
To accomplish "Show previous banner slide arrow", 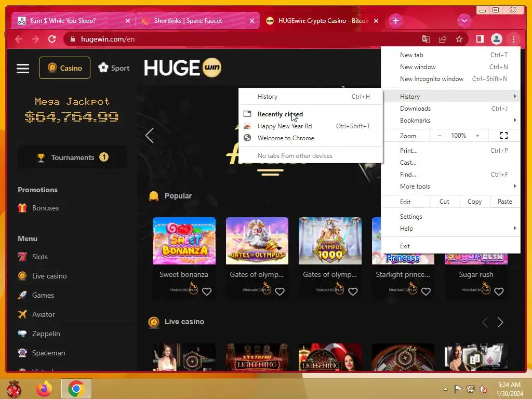I will coord(149,136).
